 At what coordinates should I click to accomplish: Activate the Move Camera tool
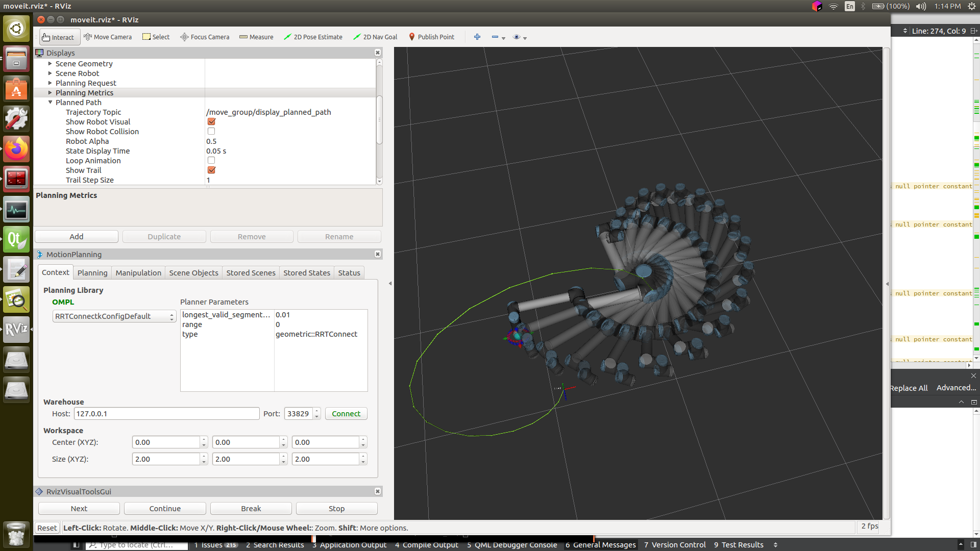click(x=108, y=37)
